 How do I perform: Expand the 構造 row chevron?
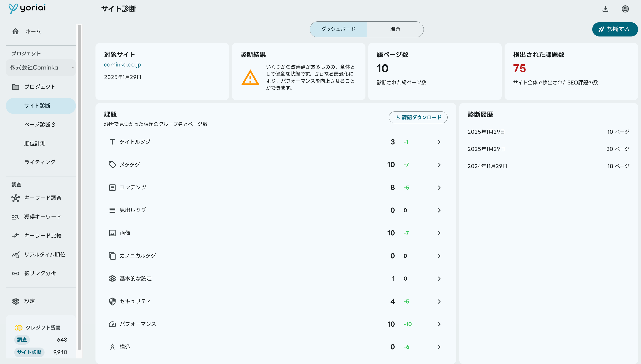(439, 347)
